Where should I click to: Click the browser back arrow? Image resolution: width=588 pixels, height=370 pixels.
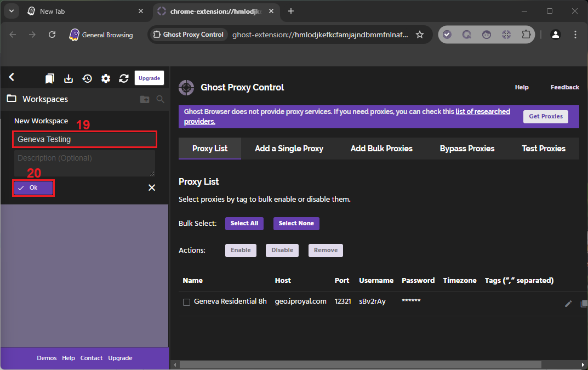[x=13, y=35]
